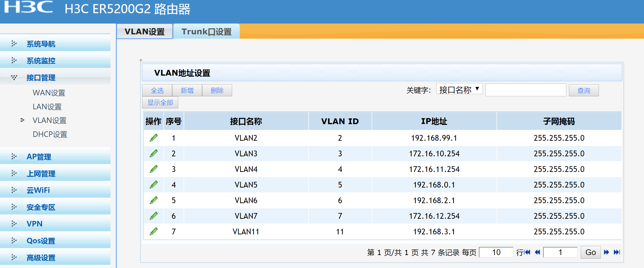The height and width of the screenshot is (268, 644).
Task: Expand the AP管理 sidebar section
Action: (39, 157)
